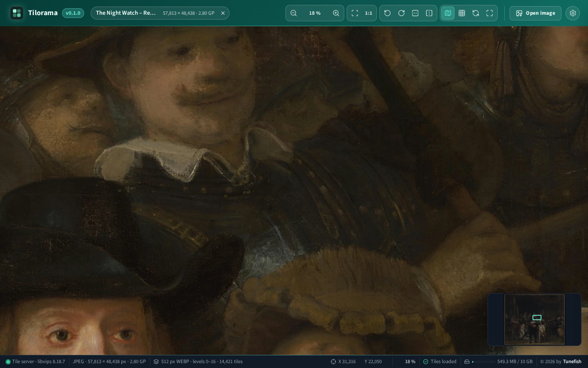
Task: Toggle the minimap navigator
Action: tap(448, 13)
